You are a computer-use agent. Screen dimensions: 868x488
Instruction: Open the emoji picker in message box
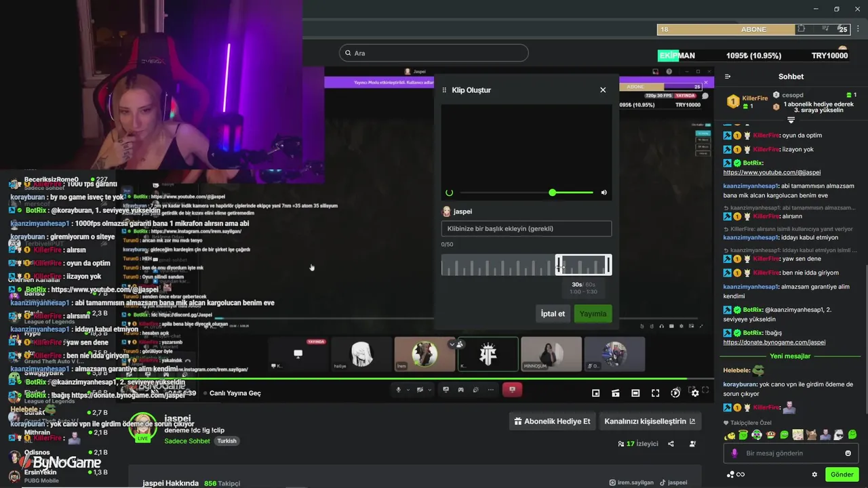[x=848, y=453]
